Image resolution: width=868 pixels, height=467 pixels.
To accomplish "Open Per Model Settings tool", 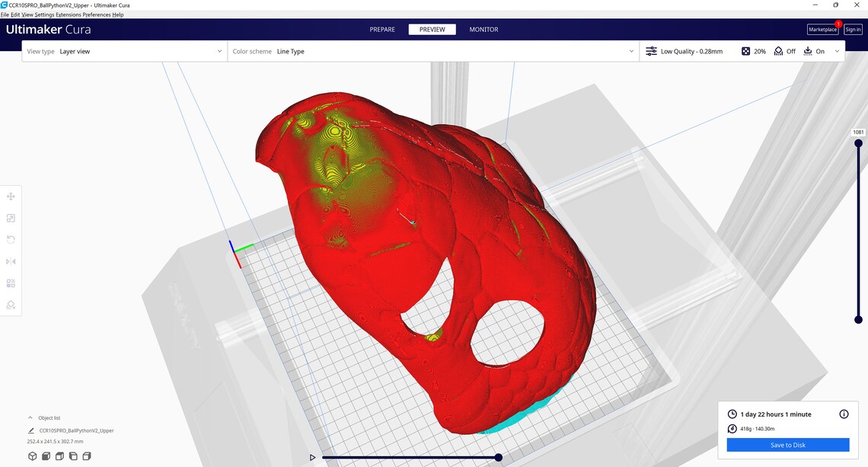I will tap(11, 283).
